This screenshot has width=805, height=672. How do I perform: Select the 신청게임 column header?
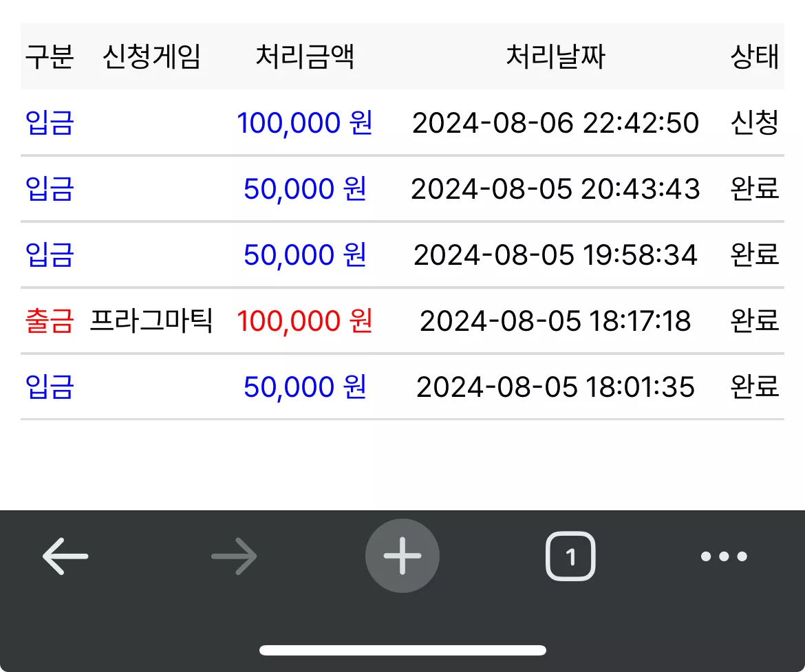pos(151,56)
